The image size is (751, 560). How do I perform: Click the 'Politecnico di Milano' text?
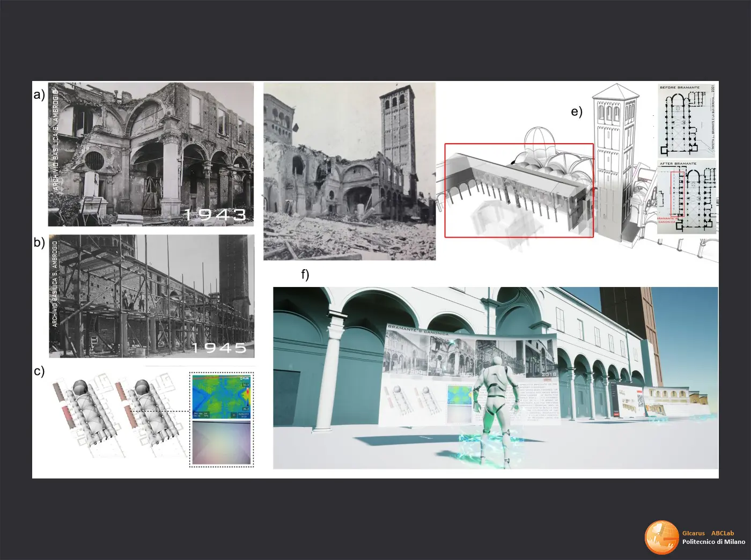click(x=713, y=542)
